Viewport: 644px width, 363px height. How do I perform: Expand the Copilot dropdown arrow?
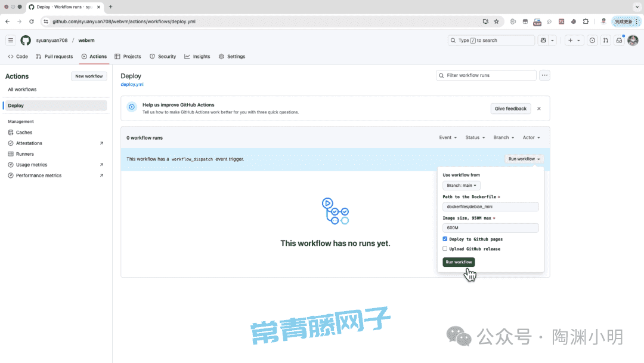(x=552, y=40)
